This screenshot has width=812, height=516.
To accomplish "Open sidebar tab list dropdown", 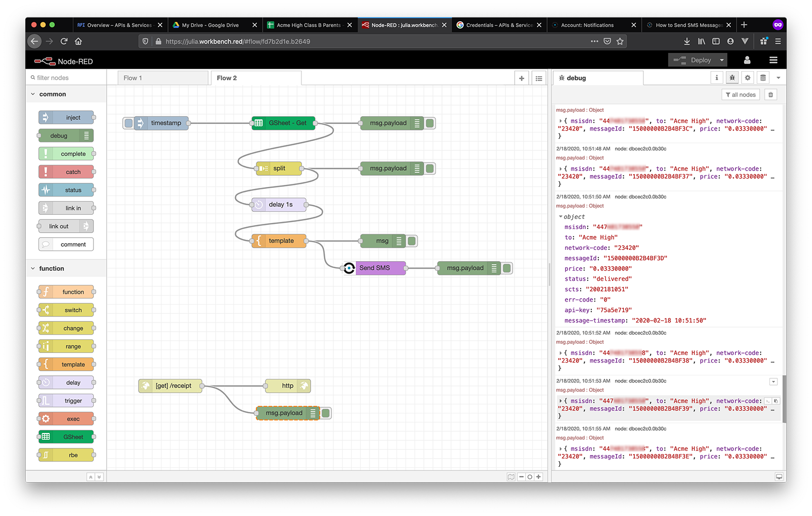I will 778,78.
